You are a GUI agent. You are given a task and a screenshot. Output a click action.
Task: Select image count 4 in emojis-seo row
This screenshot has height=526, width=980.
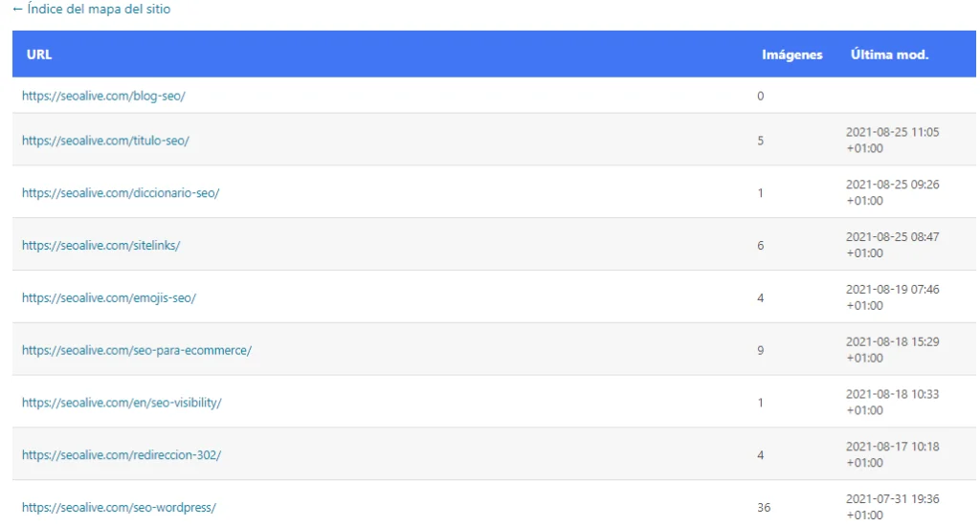tap(761, 298)
